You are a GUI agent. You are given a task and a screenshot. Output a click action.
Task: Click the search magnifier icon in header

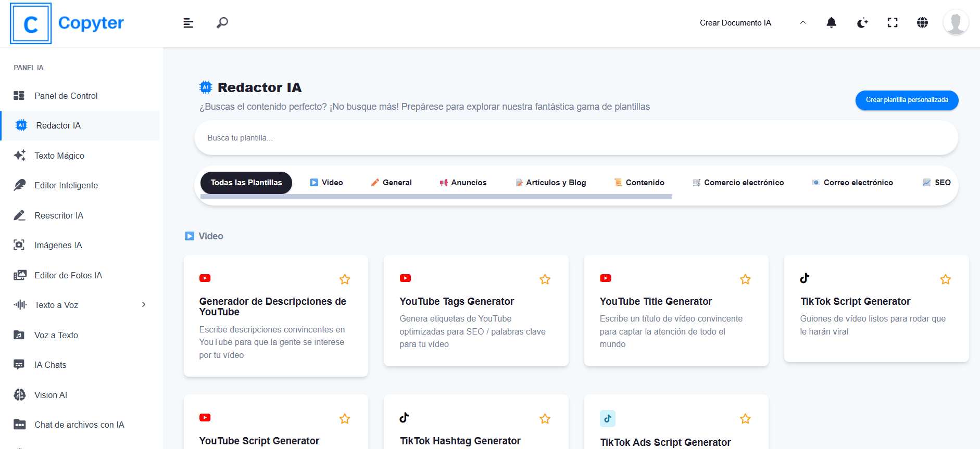[222, 23]
